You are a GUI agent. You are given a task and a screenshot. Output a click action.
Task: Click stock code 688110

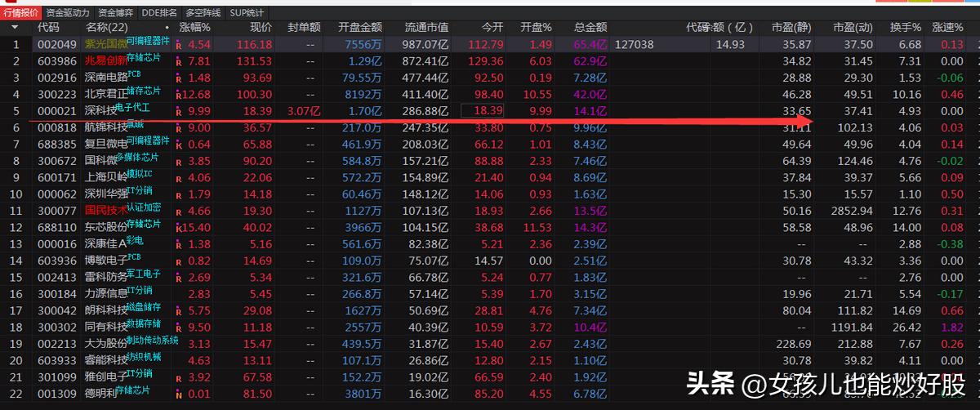pos(56,227)
